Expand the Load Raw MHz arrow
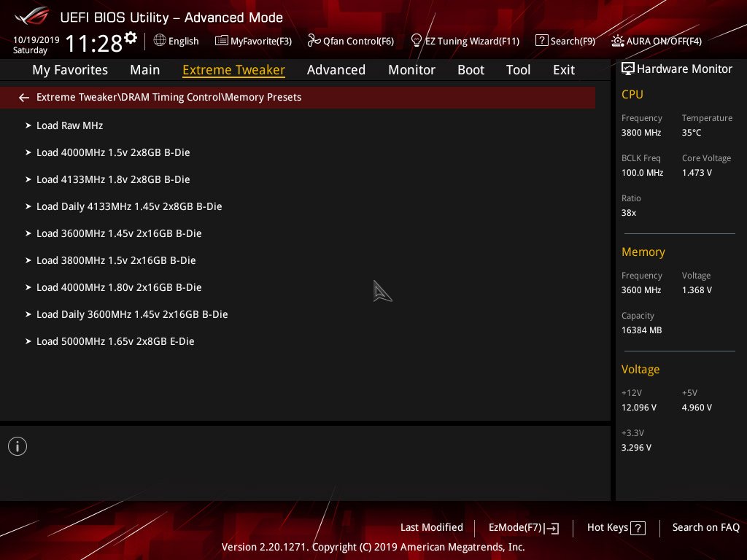The width and height of the screenshot is (747, 560). [28, 125]
